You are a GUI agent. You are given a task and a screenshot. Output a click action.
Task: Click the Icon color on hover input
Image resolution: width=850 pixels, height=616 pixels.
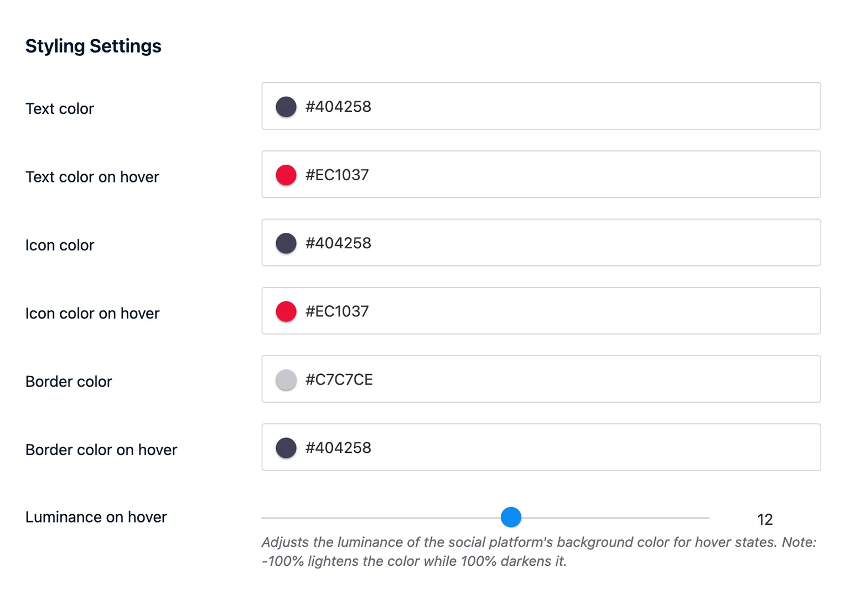[x=498, y=311]
